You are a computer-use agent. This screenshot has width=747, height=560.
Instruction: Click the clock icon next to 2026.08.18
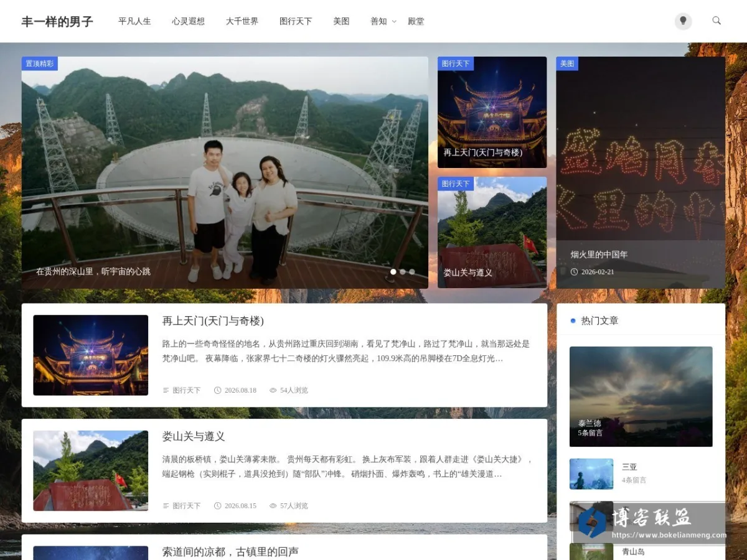[x=217, y=390]
